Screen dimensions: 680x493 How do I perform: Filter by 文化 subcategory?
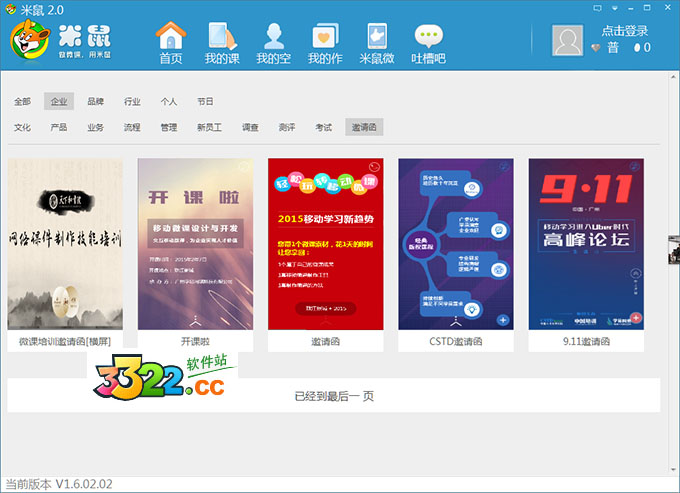22,127
